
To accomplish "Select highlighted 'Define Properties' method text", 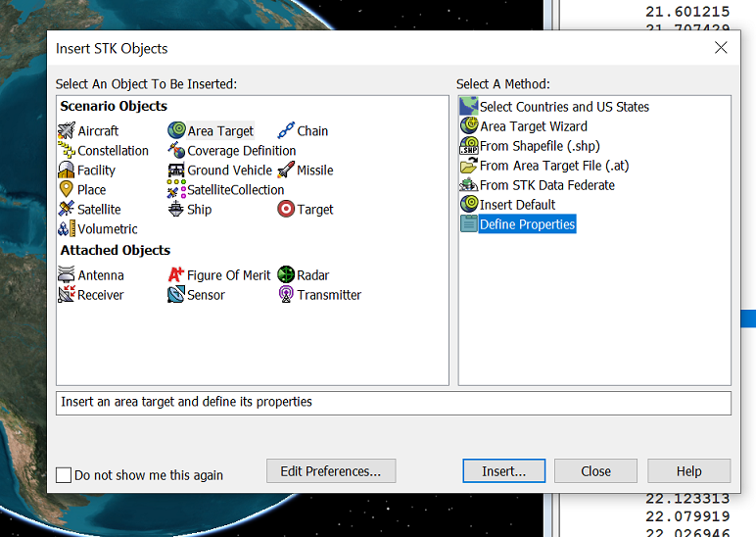I will point(527,224).
